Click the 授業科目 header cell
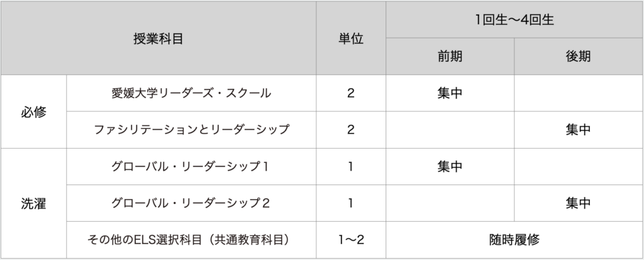This screenshot has width=644, height=260. pos(158,38)
